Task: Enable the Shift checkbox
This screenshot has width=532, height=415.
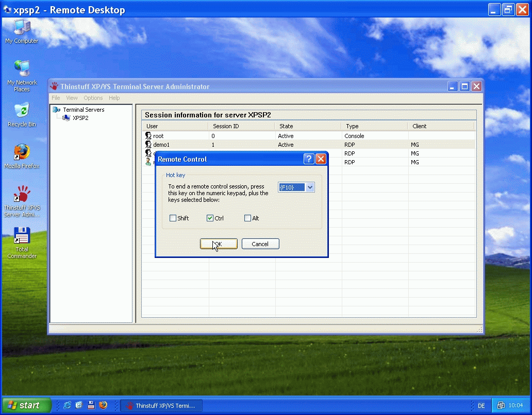Action: tap(173, 218)
